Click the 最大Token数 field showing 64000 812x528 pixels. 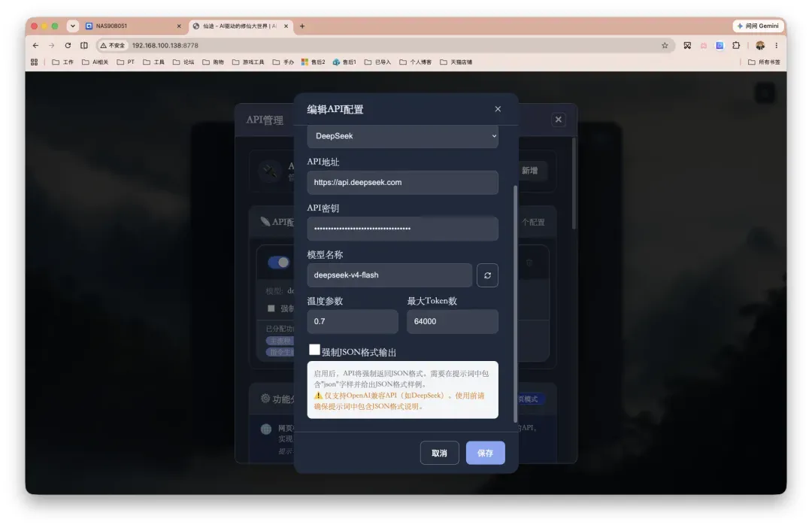pyautogui.click(x=453, y=321)
